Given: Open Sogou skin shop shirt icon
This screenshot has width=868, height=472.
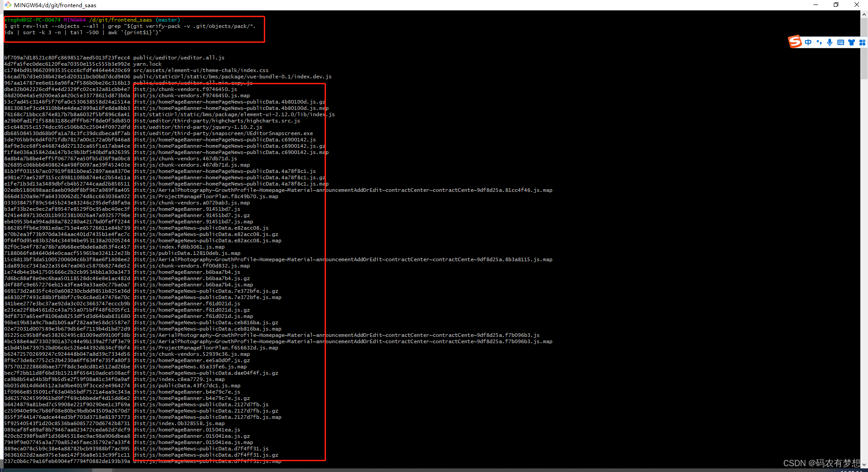Looking at the screenshot, I should 851,42.
